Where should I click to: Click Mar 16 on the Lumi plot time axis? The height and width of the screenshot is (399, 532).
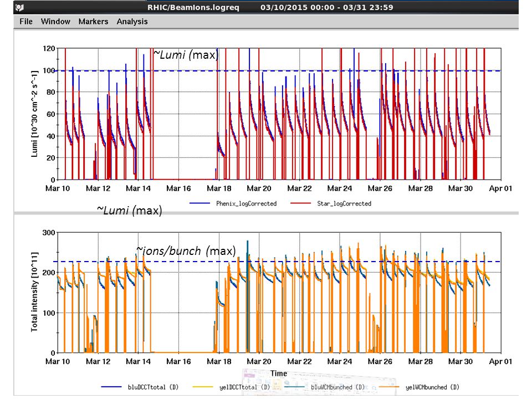(179, 188)
